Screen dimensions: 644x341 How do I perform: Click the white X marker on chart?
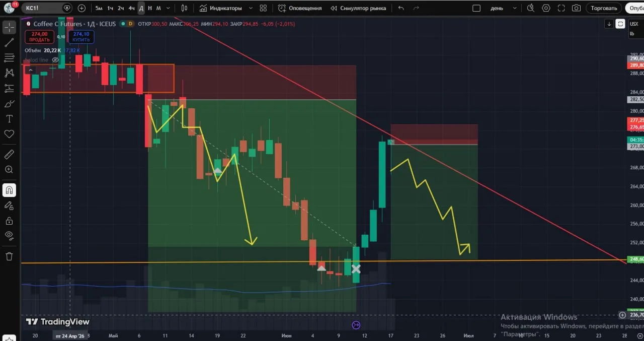pos(356,268)
